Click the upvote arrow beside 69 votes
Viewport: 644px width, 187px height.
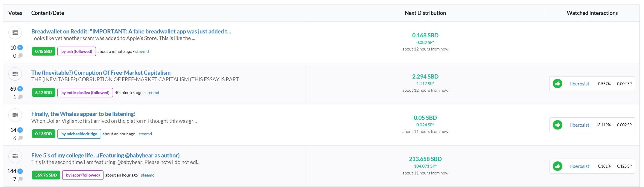point(20,89)
